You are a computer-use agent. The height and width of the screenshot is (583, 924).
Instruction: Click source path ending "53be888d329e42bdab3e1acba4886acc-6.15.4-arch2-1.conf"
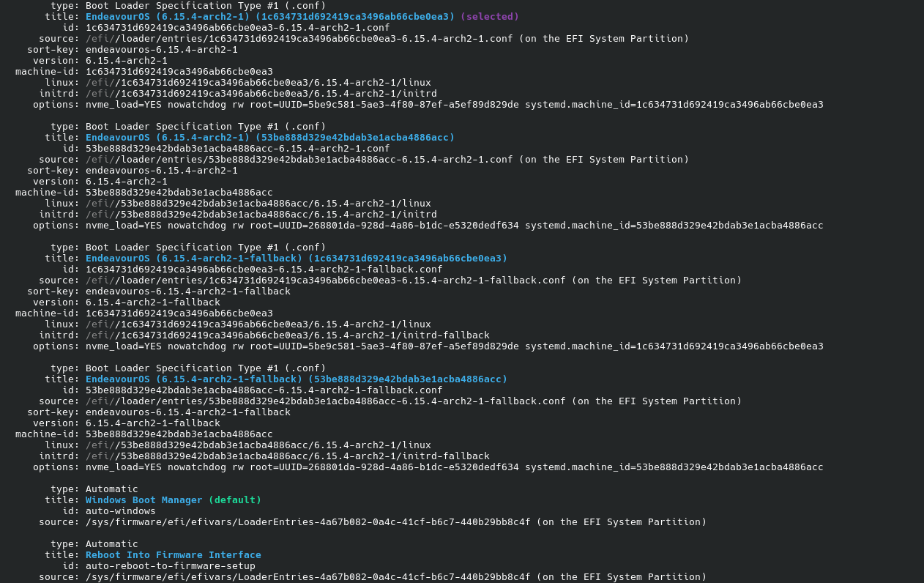299,159
